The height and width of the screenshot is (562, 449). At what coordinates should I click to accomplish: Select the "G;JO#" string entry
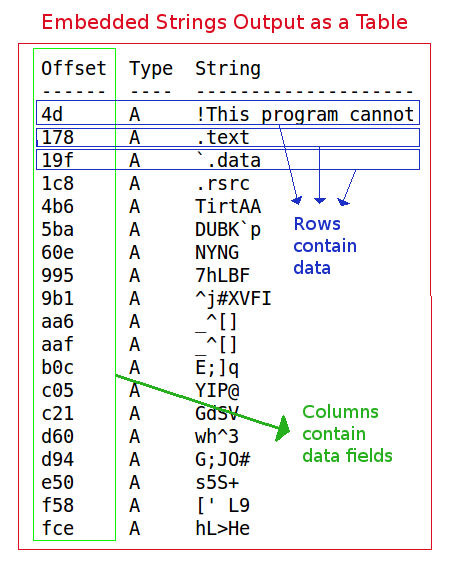(x=223, y=459)
